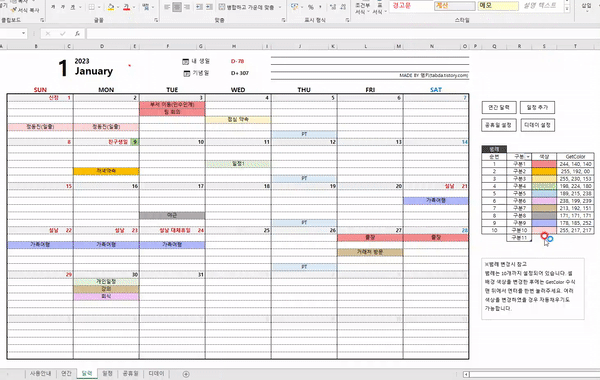The height and width of the screenshot is (380, 600).
Task: Apply the 메모 cell style
Action: point(498,6)
